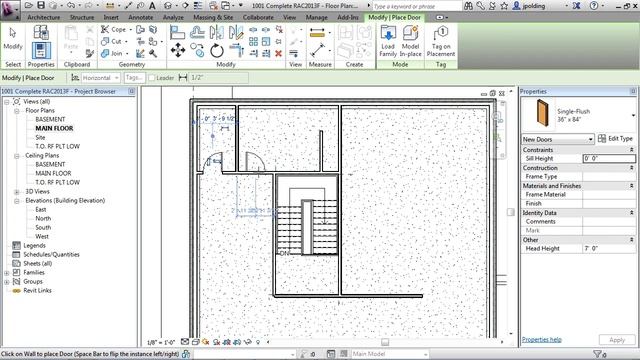
Task: Collapse the Constraints section in Properties
Action: point(631,150)
